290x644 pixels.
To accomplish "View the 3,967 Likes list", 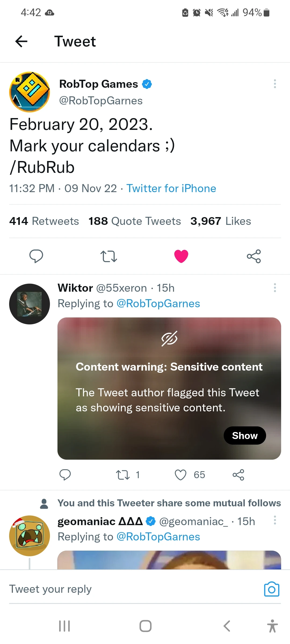I will pos(221,221).
